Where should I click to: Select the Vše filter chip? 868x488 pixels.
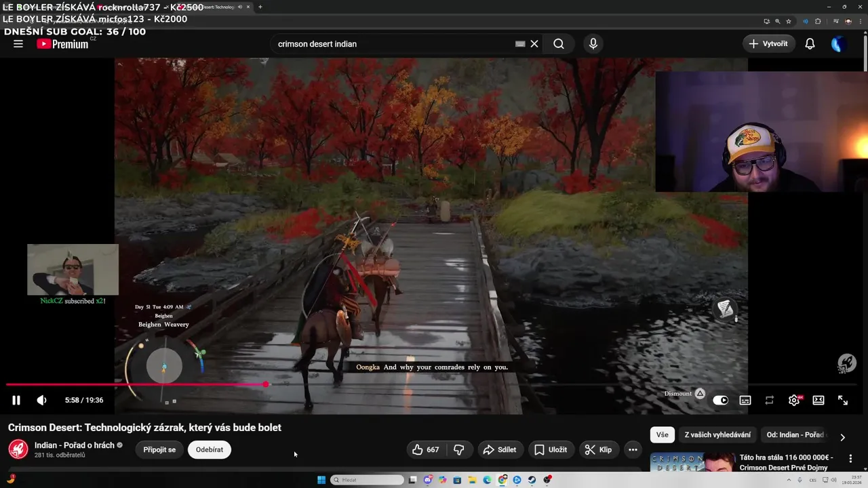(663, 434)
